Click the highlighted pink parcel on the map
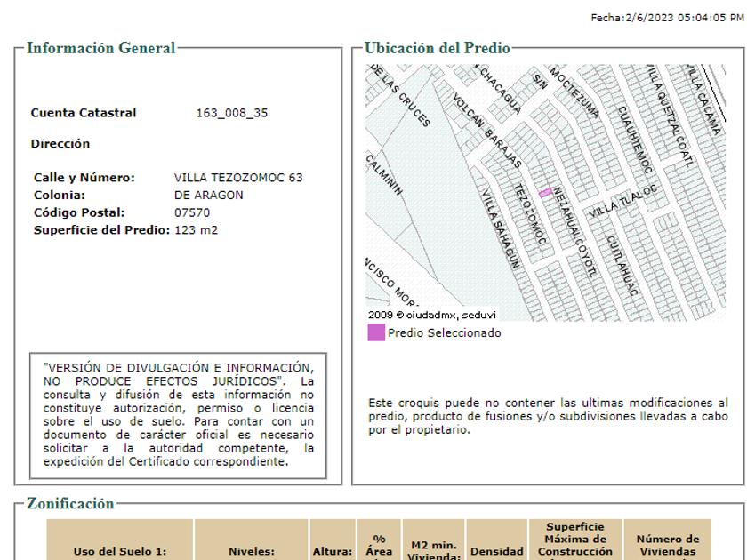This screenshot has height=560, width=747. (x=544, y=193)
